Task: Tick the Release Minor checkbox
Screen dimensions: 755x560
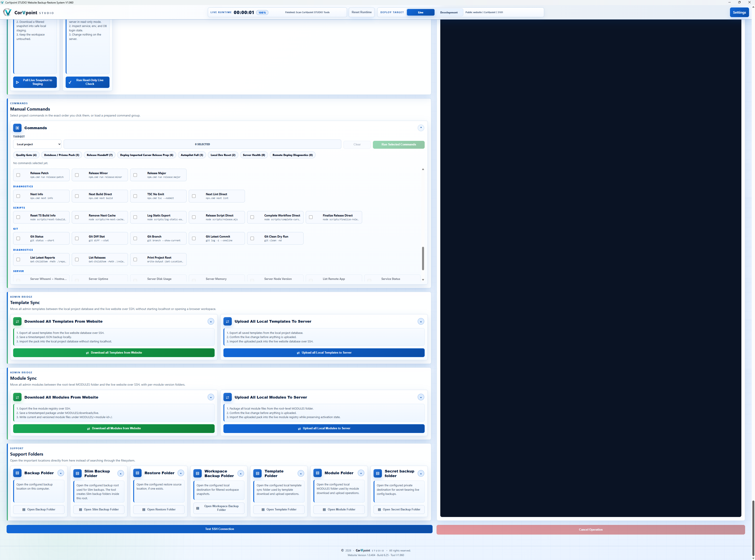Action: click(x=77, y=175)
